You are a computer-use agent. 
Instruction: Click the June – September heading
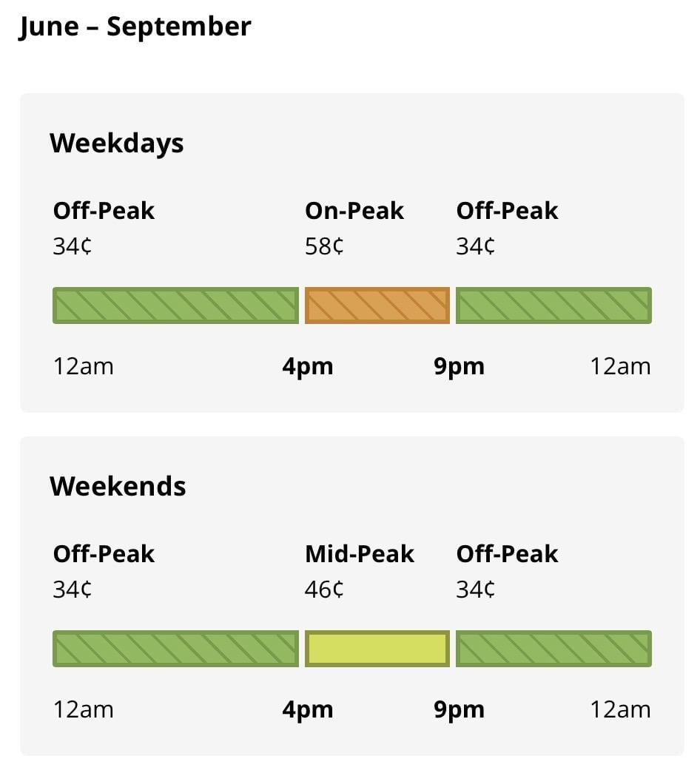point(135,27)
